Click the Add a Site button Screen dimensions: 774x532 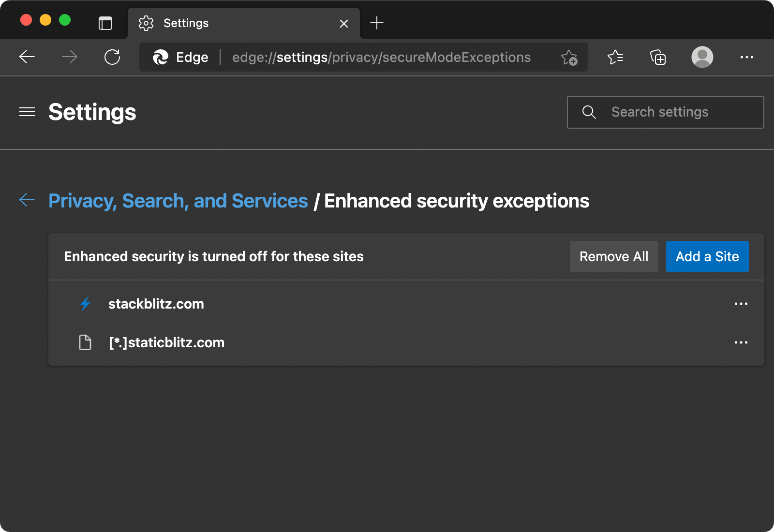point(707,256)
